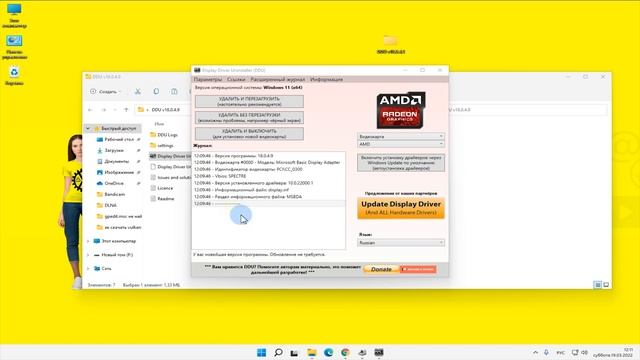Click the Windows Update driver install button

[401, 163]
